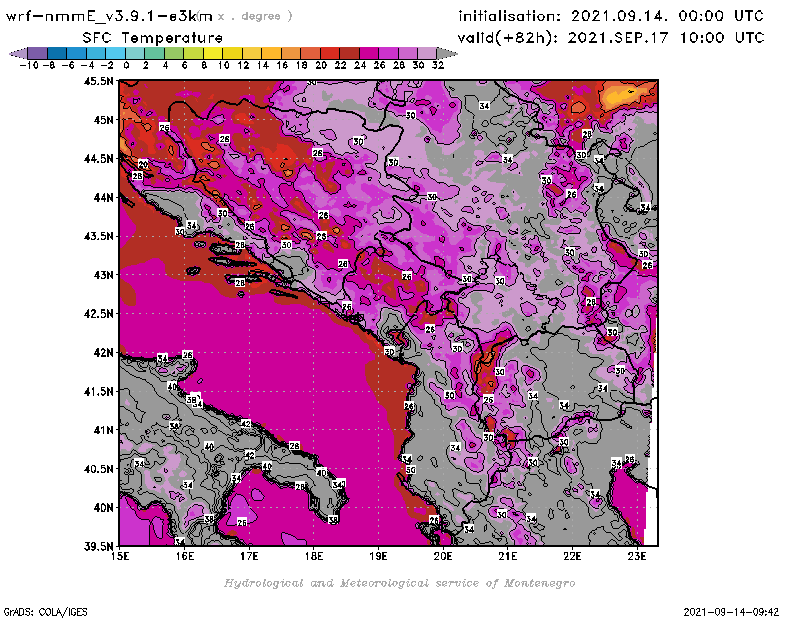Click the 43.5N latitude label

(98, 236)
